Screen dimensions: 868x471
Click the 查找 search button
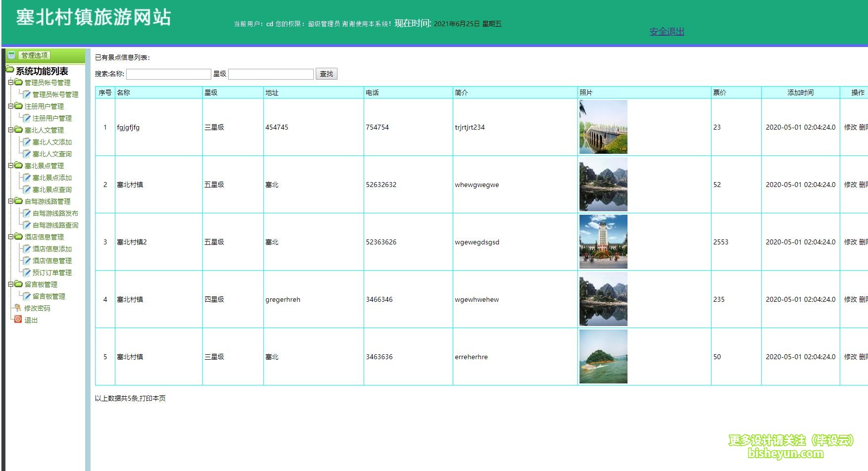326,73
